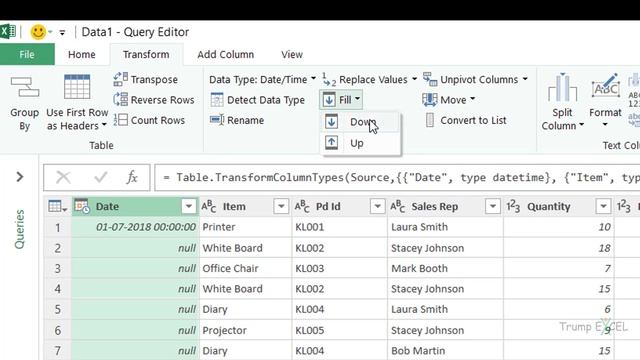Click the Item column ABC type icon

[x=209, y=207]
